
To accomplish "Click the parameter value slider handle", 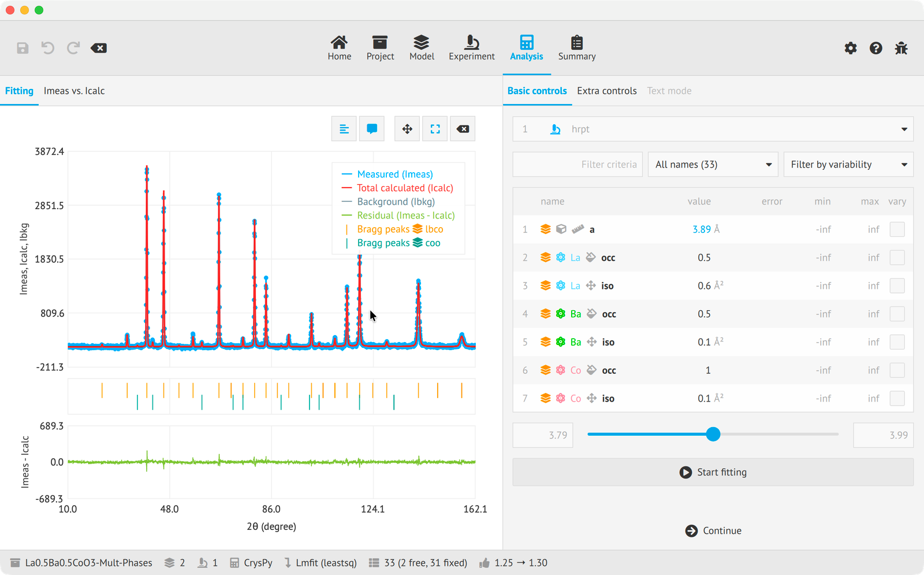I will [713, 434].
